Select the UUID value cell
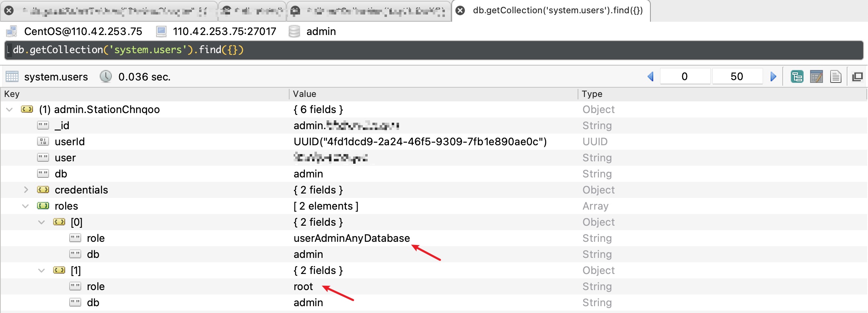The image size is (868, 313). [x=420, y=142]
